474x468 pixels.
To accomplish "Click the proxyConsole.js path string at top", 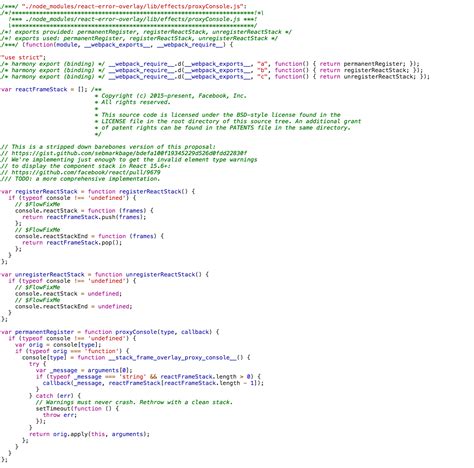I will (132, 6).
